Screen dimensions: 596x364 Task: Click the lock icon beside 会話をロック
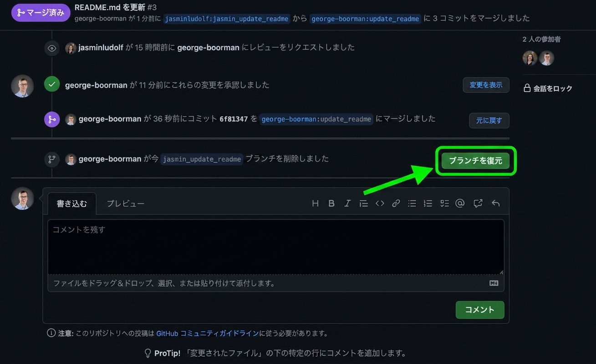527,88
